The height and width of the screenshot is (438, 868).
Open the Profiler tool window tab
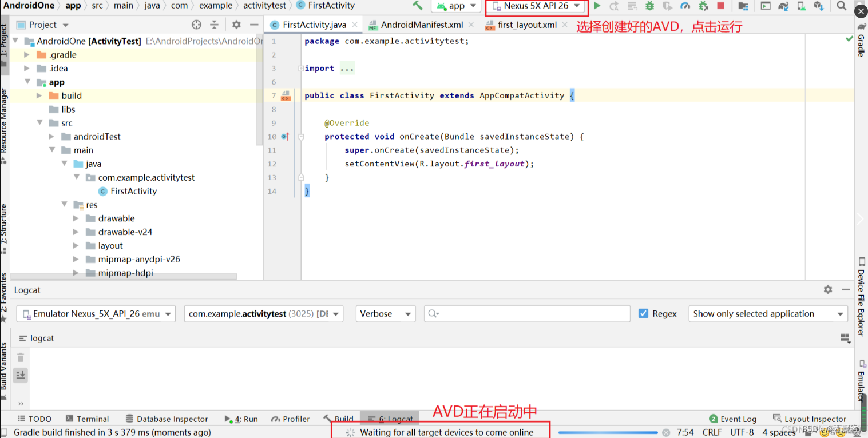point(291,419)
